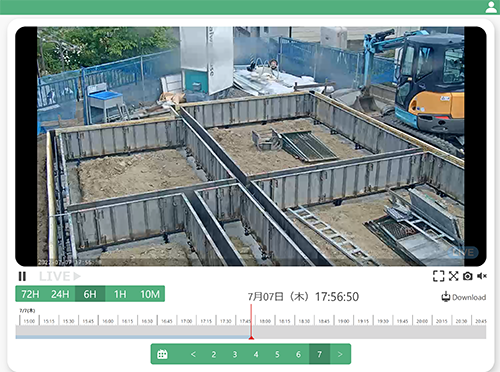This screenshot has width=500, height=372.
Task: Pause the live video playback
Action: (22, 276)
